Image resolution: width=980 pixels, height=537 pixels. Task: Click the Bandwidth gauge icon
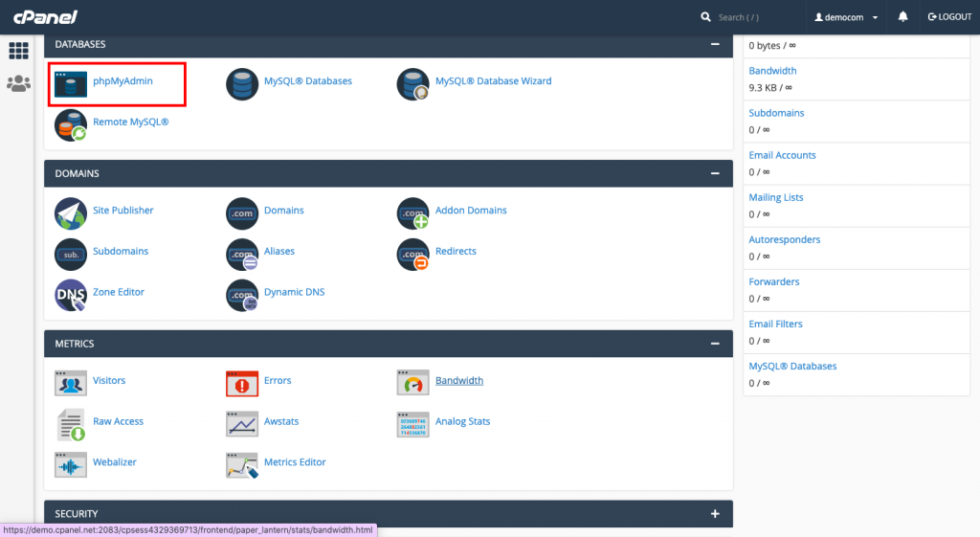[413, 383]
